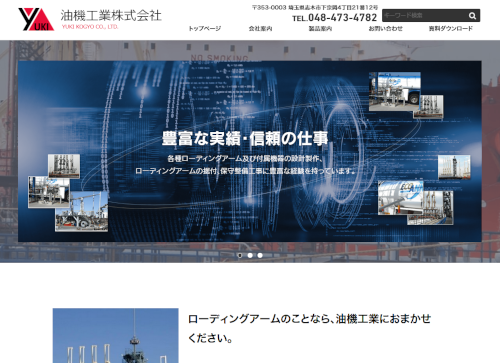
Task: Click the search magnifier icon
Action: (x=472, y=16)
